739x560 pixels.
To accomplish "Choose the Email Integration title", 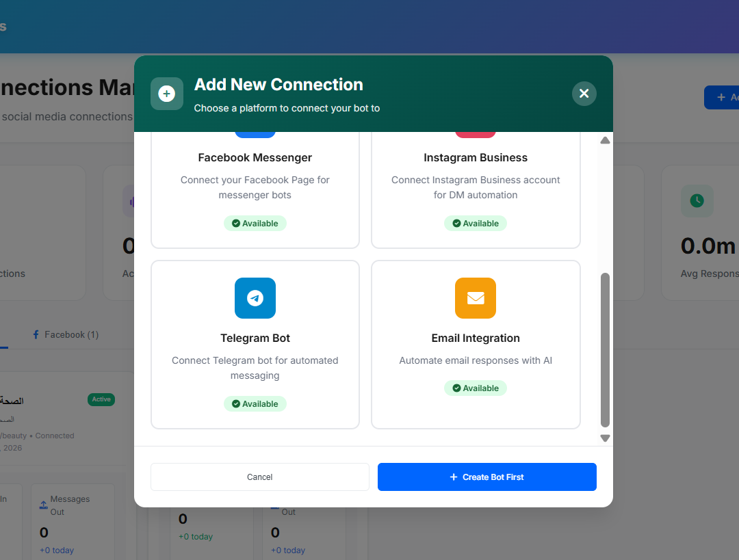I will 476,338.
